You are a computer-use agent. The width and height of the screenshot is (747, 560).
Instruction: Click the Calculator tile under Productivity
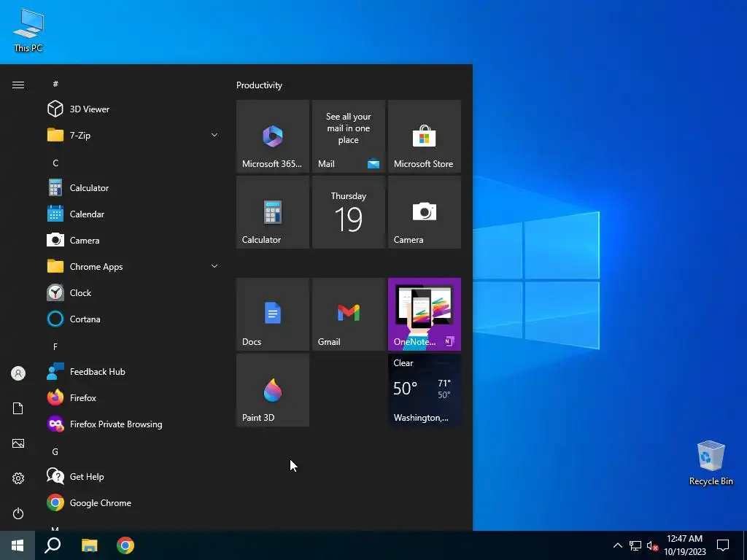click(273, 212)
